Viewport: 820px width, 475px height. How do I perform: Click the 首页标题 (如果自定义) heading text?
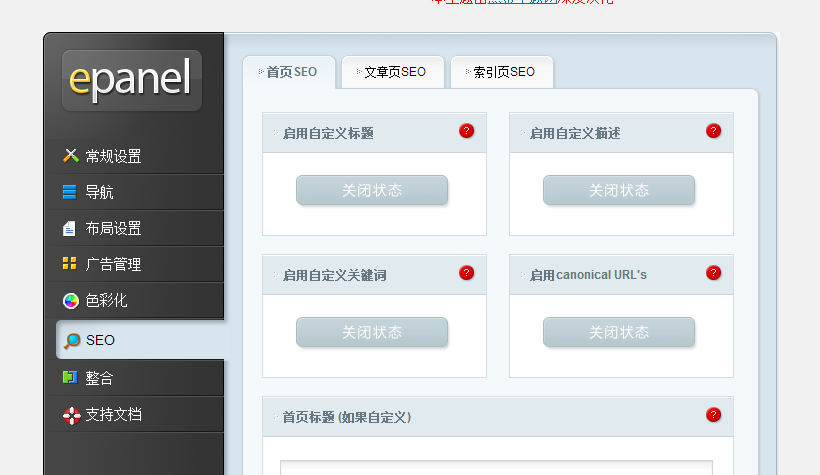click(x=347, y=417)
